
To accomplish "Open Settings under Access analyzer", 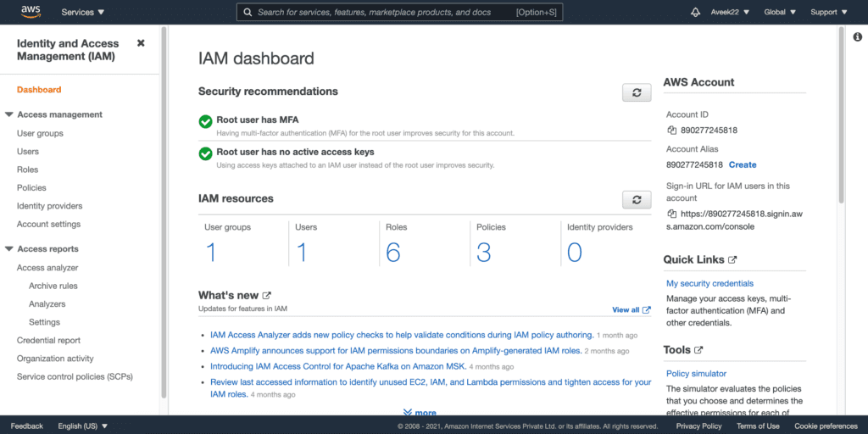I will [x=44, y=322].
